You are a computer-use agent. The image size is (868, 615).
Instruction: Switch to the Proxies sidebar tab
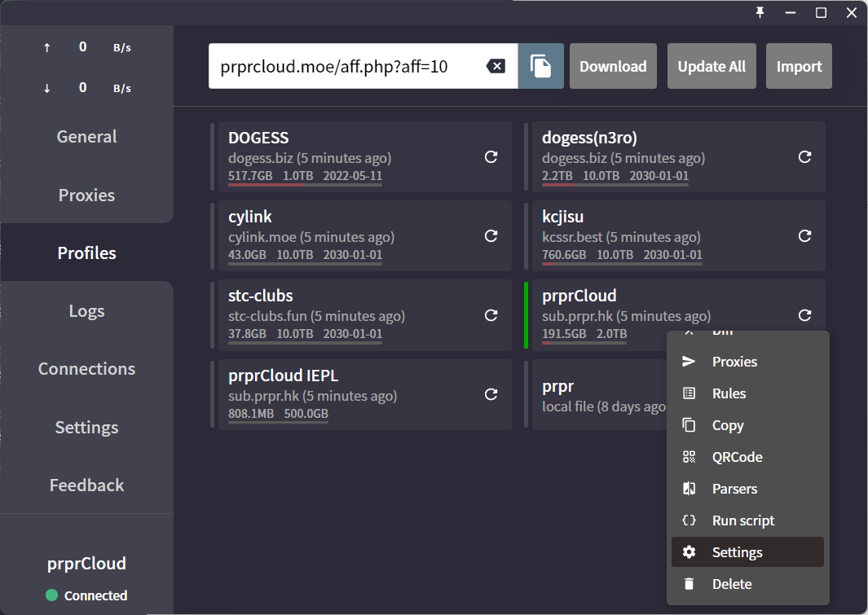[86, 195]
